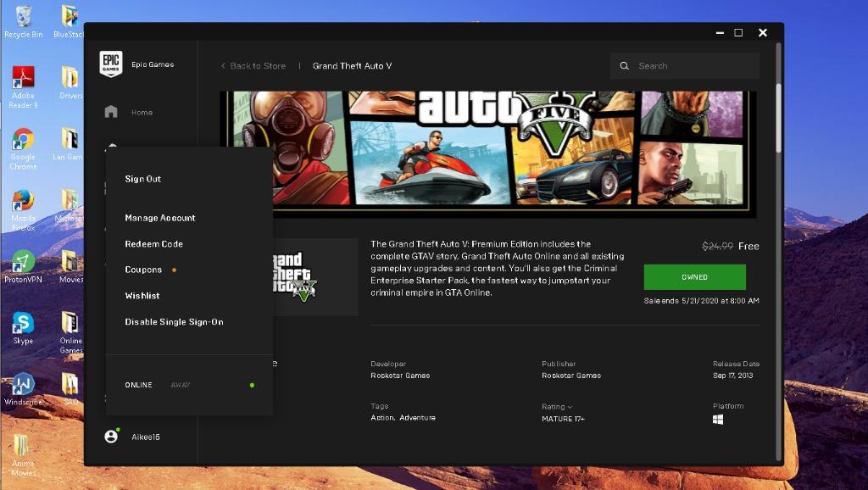Click the Epic Games sidebar title
The height and width of the screenshot is (490, 868).
pyautogui.click(x=153, y=64)
